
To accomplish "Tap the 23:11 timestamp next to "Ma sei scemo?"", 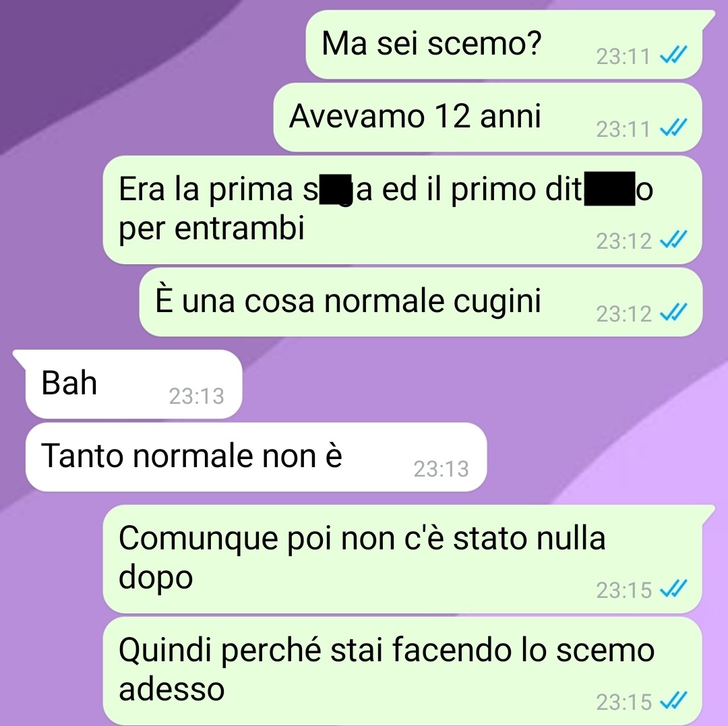I will [x=624, y=57].
